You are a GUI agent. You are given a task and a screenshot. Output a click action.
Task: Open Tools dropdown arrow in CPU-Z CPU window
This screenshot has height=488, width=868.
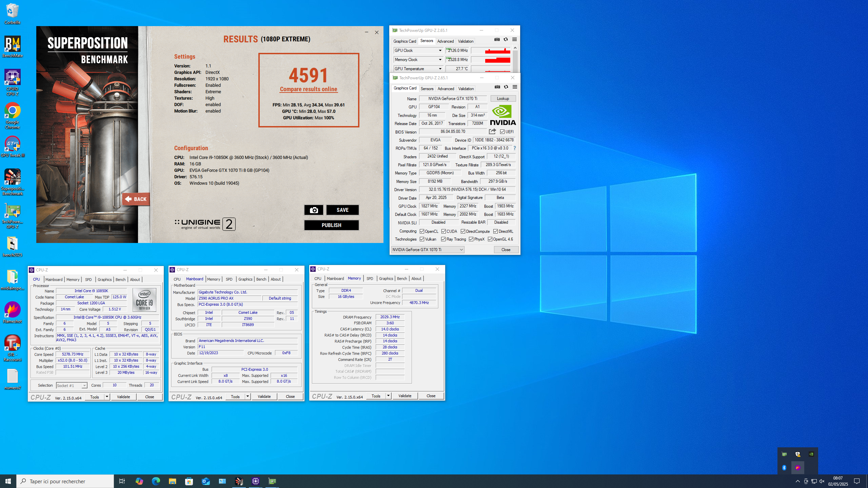pyautogui.click(x=107, y=397)
